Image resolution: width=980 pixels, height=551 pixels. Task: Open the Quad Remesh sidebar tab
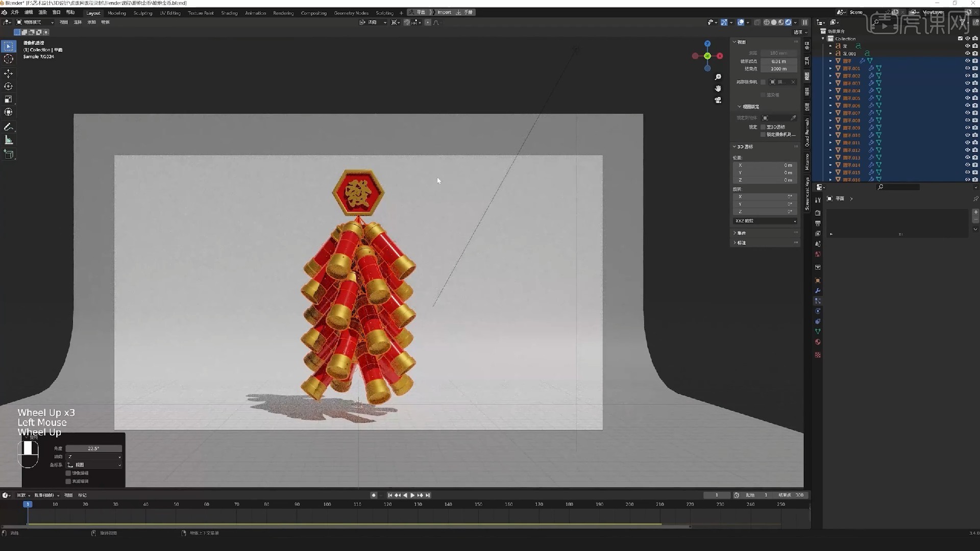[x=807, y=133]
